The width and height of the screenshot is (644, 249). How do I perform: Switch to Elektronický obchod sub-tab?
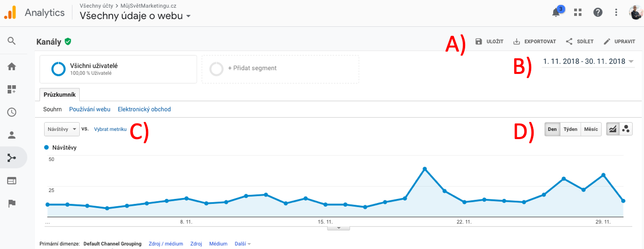pos(144,109)
